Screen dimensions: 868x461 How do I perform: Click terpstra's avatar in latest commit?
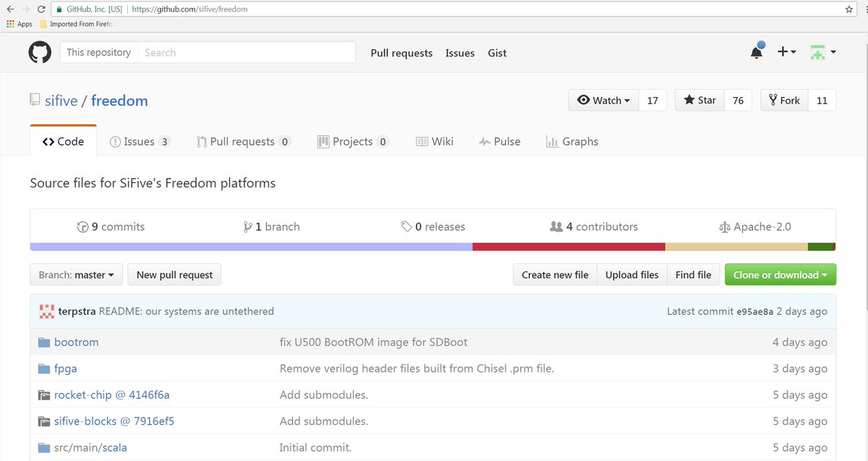point(46,311)
